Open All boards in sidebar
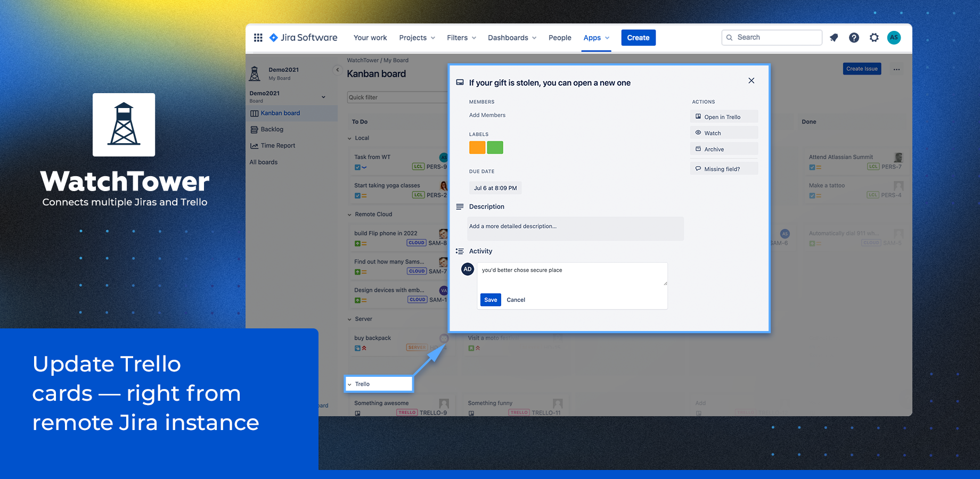This screenshot has width=980, height=479. (x=264, y=162)
